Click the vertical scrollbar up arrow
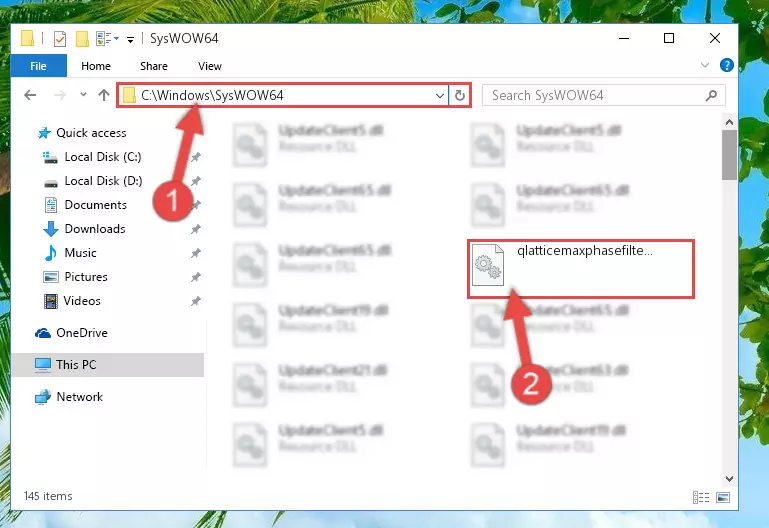 (x=729, y=122)
